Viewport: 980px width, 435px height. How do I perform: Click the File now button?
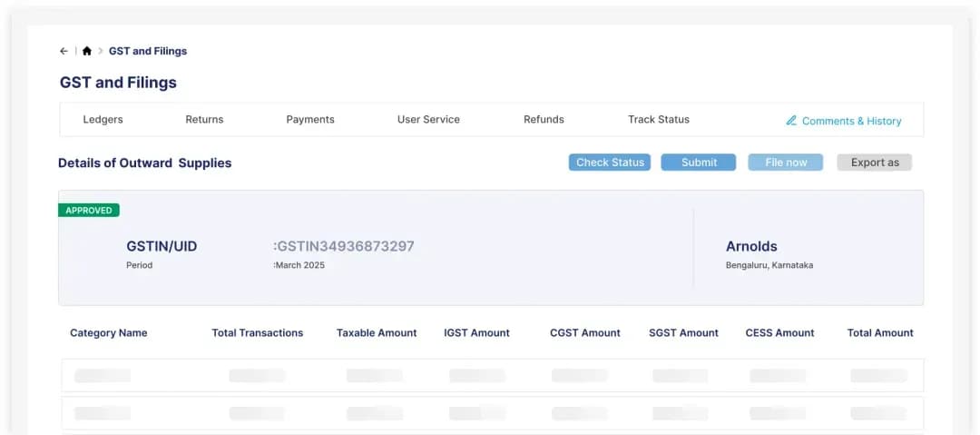click(x=786, y=163)
